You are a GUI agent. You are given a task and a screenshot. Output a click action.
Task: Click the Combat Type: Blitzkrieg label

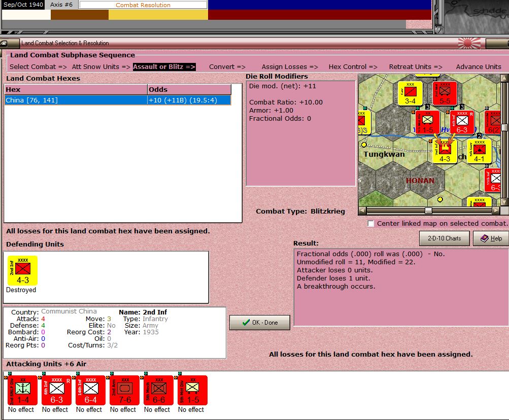pos(300,211)
